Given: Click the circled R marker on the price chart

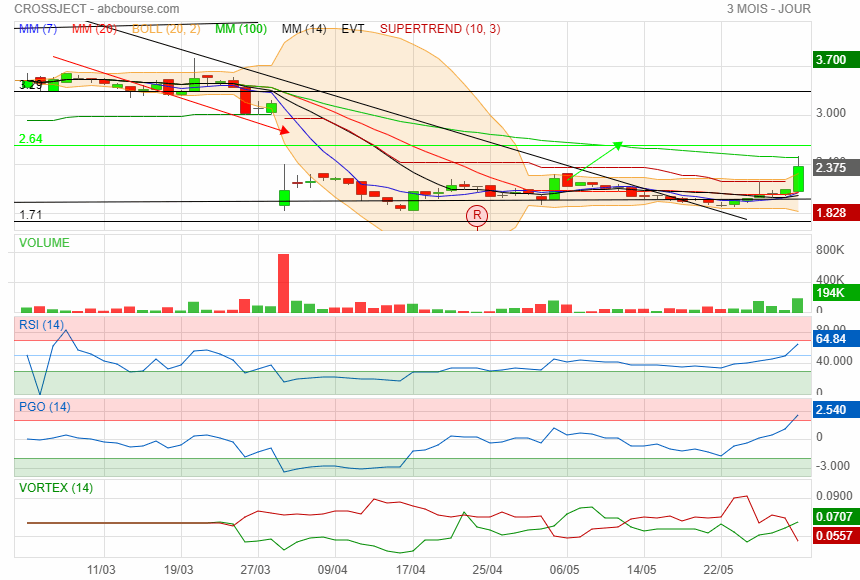Looking at the screenshot, I should click(477, 215).
